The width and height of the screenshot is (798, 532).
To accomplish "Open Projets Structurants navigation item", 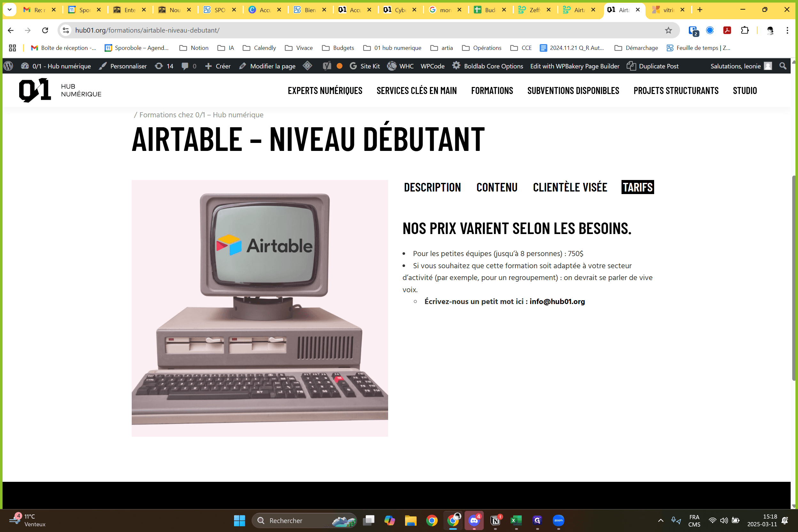I will [676, 90].
